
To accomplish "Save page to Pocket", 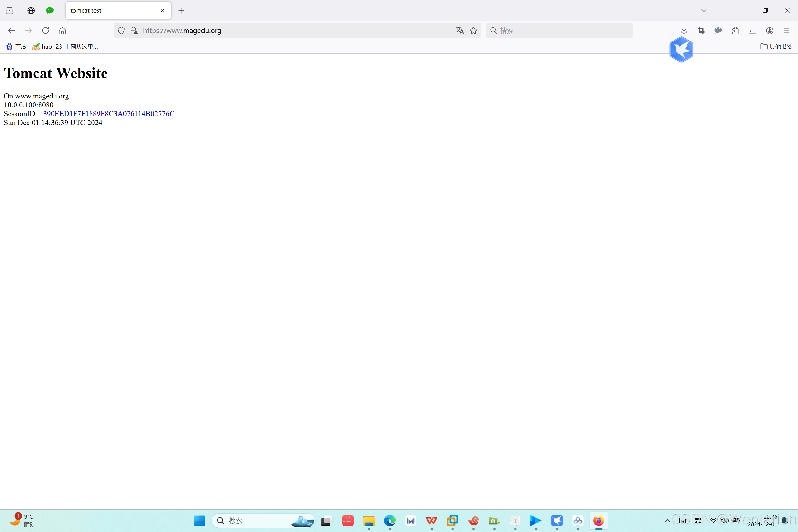I will coord(684,30).
